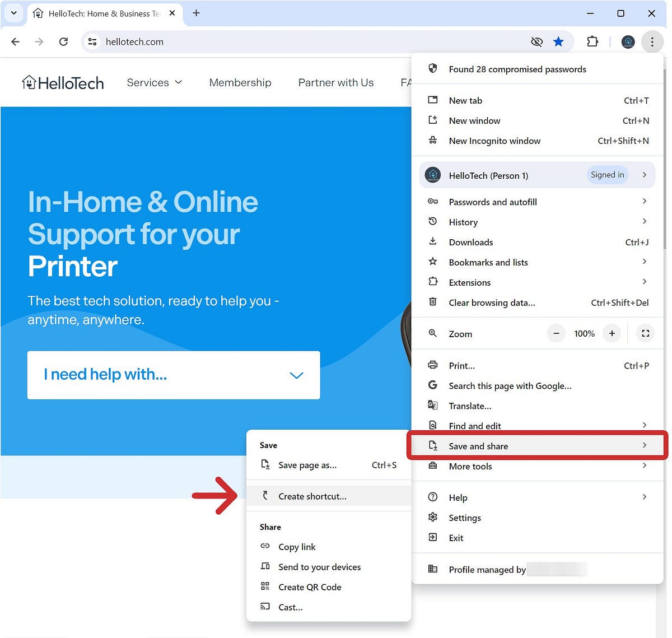Select 'New Incognito window' menu entry
This screenshot has width=672, height=638.
tap(494, 141)
